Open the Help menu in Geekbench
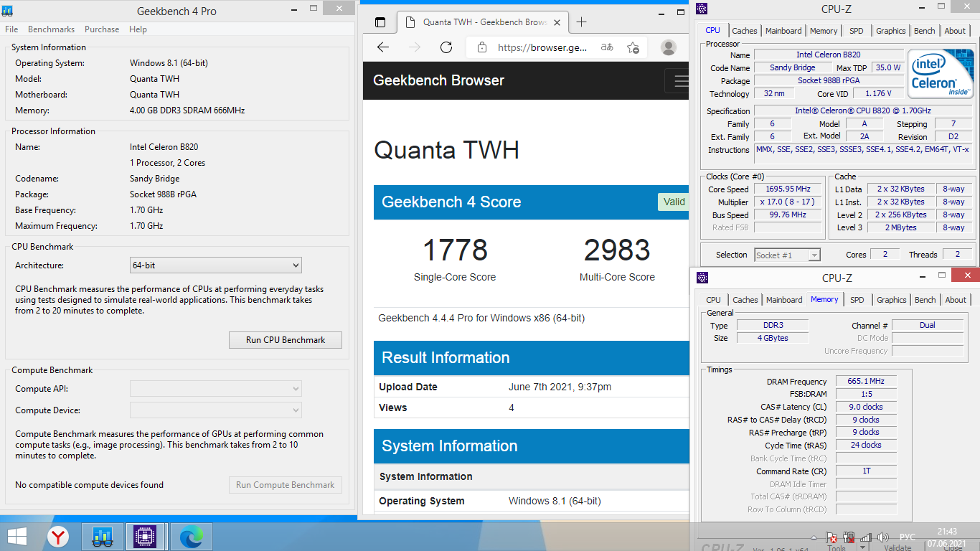Screen dimensions: 980x551 [x=138, y=29]
